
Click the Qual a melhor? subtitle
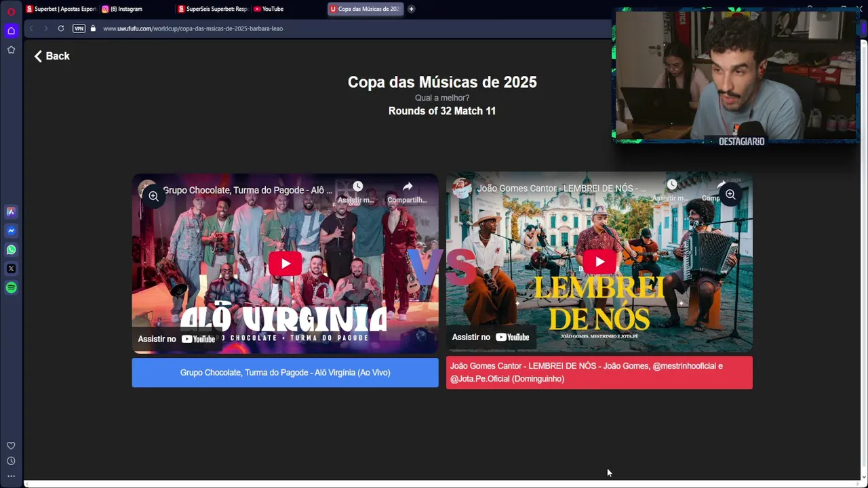coord(442,98)
